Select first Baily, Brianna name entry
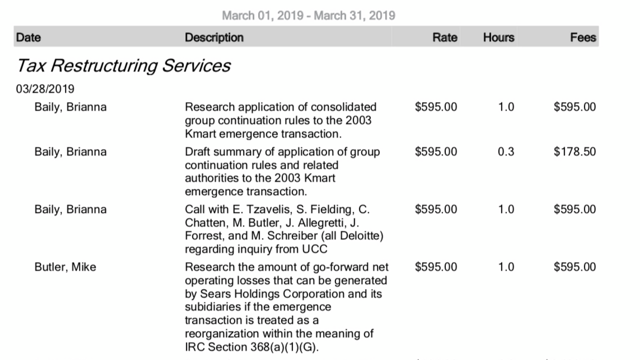 pos(70,107)
